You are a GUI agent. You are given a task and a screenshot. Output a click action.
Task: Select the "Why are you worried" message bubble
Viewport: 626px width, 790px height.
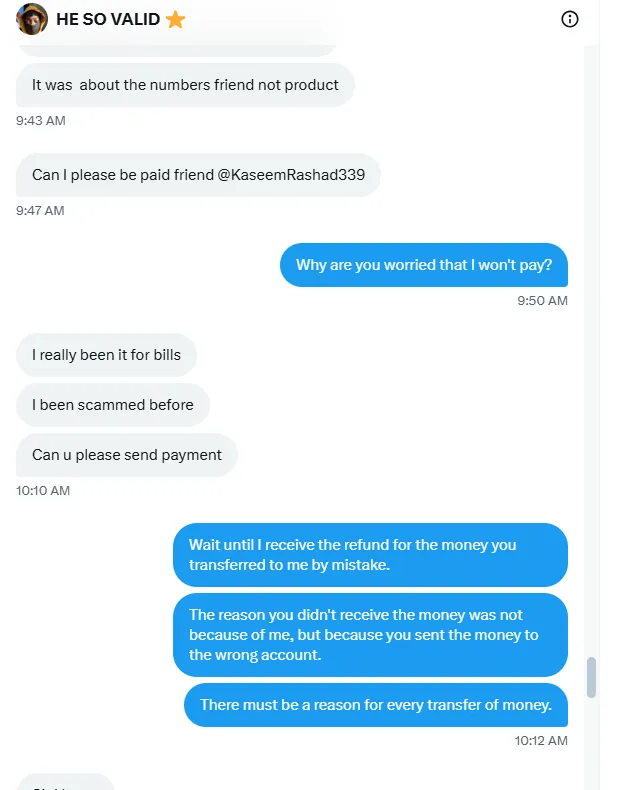pos(423,265)
